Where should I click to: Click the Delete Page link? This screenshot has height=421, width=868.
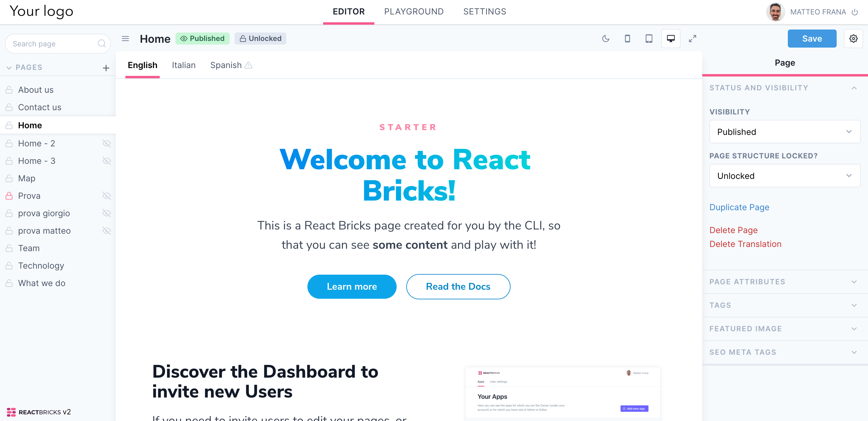(733, 230)
